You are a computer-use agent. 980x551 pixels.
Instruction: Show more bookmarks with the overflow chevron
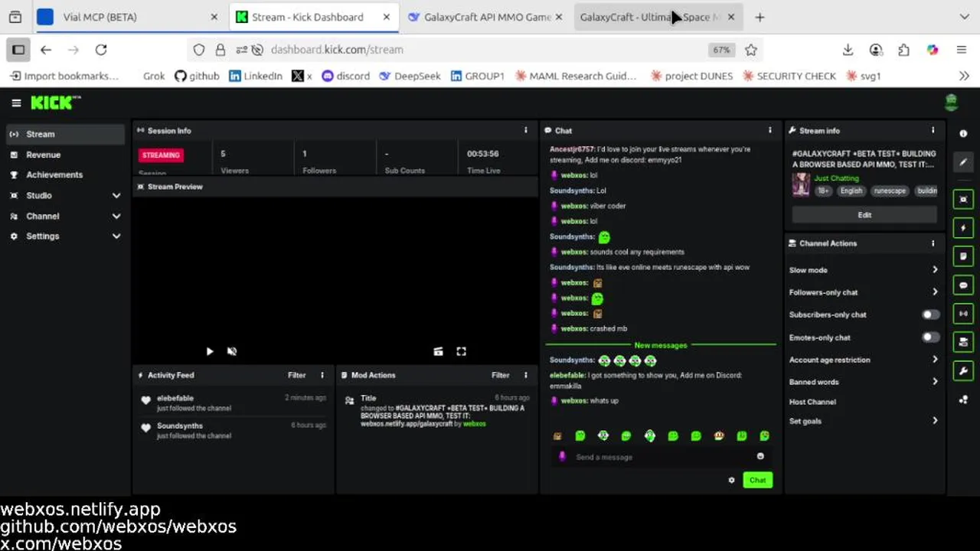(x=964, y=76)
